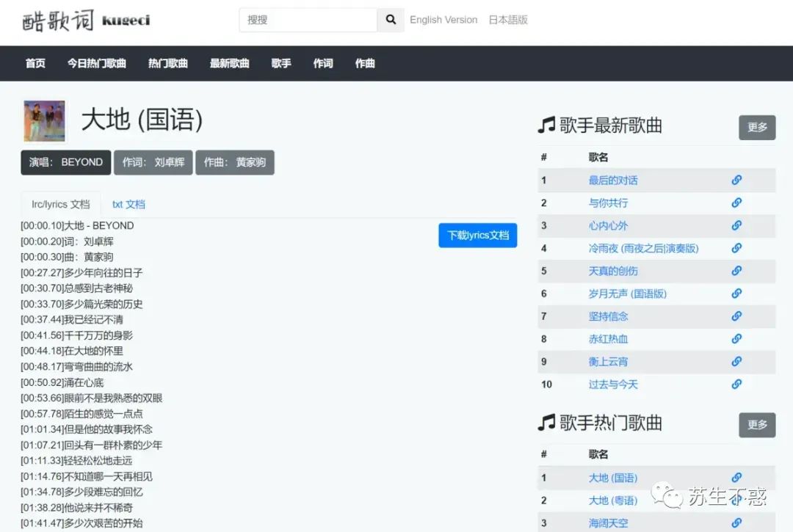Open link icon for 冷雨夜 (雨夜之后演奏版)
Screen dimensions: 793x532
click(736, 248)
